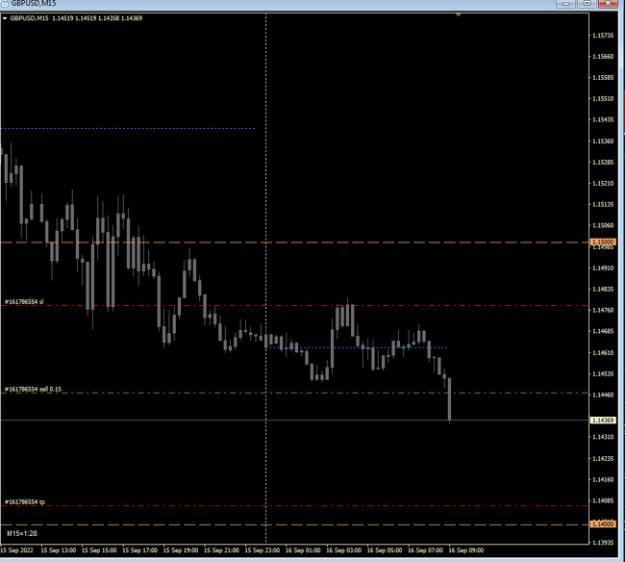Click the '15 Sep 21:00' time axis label
The height and width of the screenshot is (562, 625).
point(222,550)
